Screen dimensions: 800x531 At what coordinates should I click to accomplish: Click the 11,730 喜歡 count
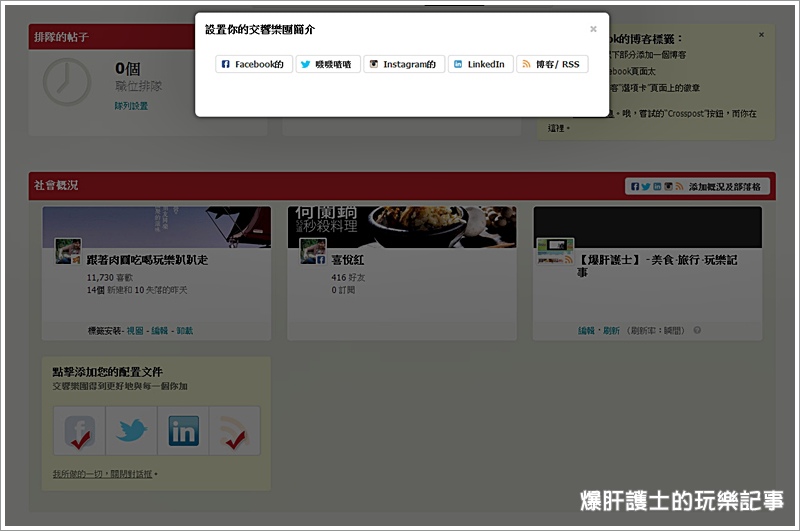coord(109,277)
